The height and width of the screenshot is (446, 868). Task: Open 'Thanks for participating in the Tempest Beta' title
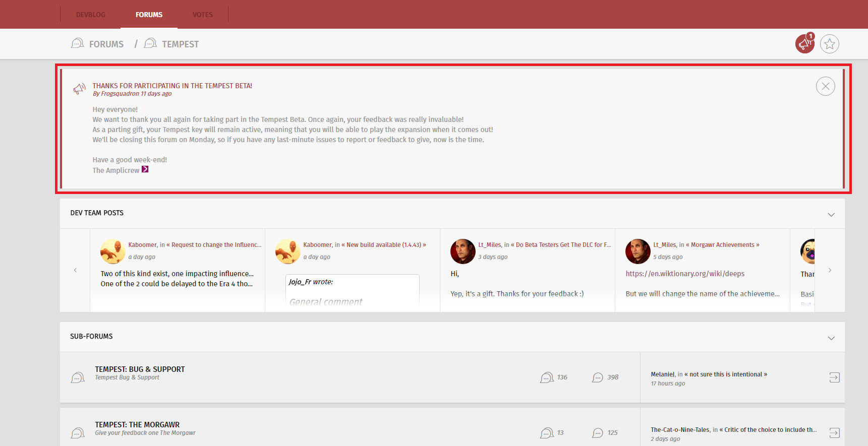point(172,86)
